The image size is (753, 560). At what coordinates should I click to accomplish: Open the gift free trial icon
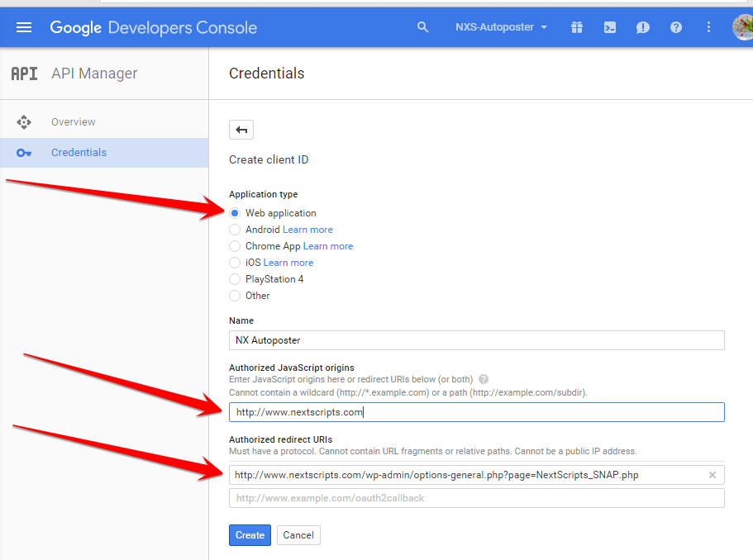[x=577, y=27]
